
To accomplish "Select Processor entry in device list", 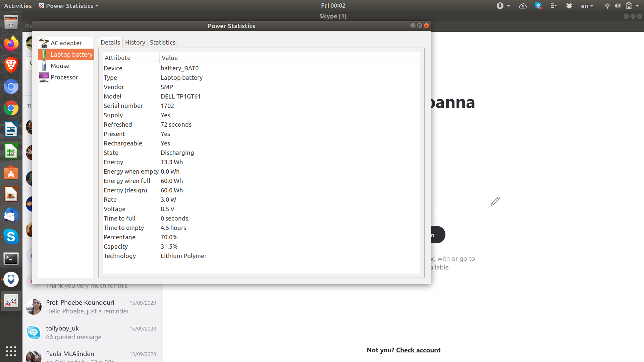I will (66, 77).
